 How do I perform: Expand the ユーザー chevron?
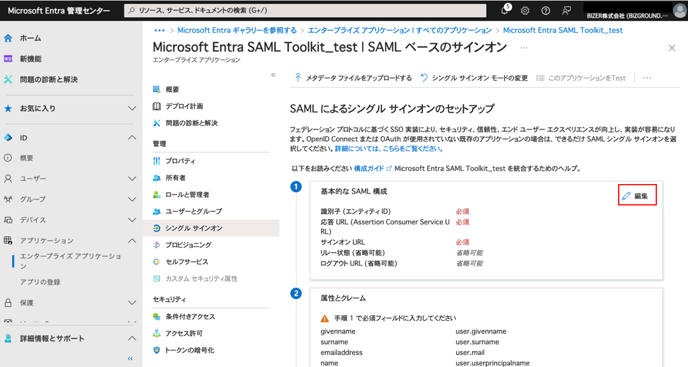(x=132, y=179)
